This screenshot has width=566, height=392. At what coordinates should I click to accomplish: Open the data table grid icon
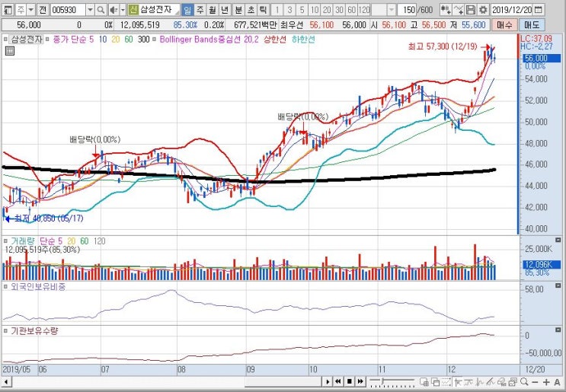(x=10, y=51)
